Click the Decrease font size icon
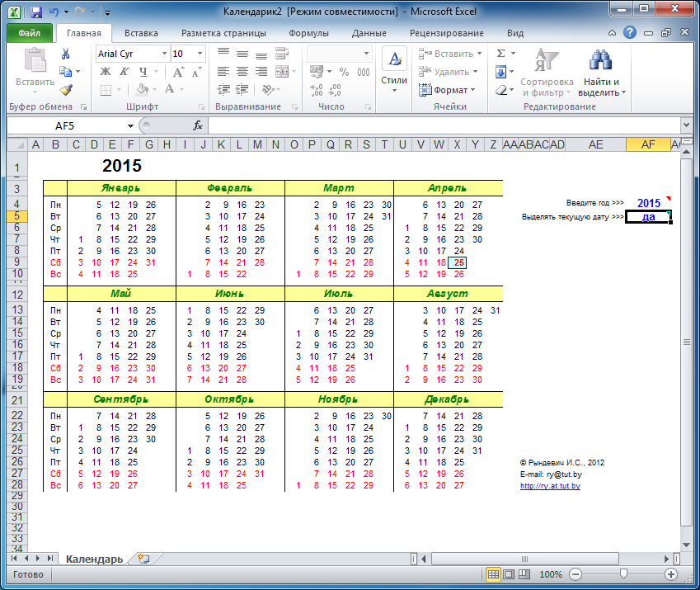 coord(196,72)
